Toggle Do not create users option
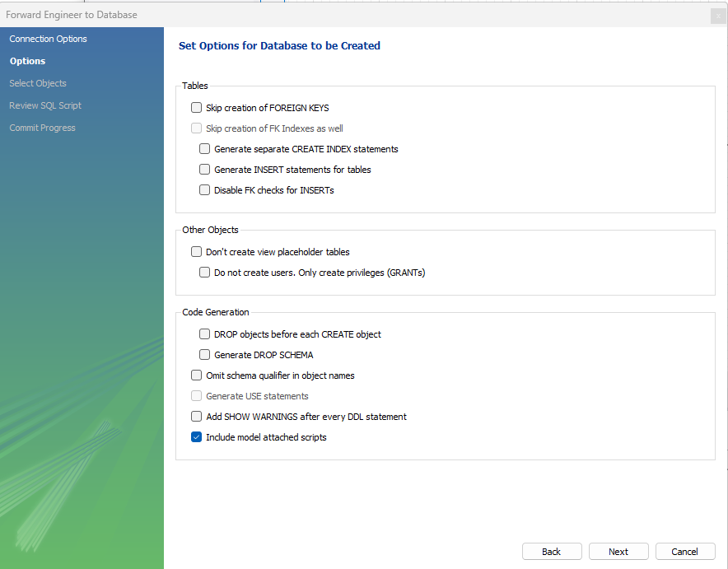 tap(205, 272)
